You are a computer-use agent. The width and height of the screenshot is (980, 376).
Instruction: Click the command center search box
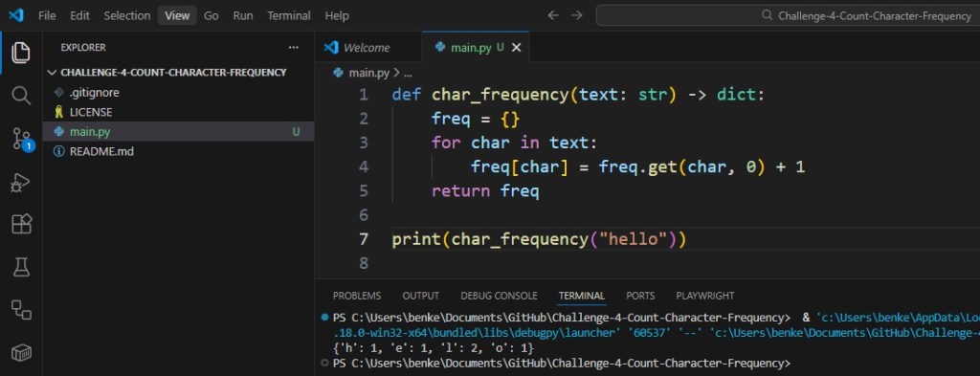[789, 15]
